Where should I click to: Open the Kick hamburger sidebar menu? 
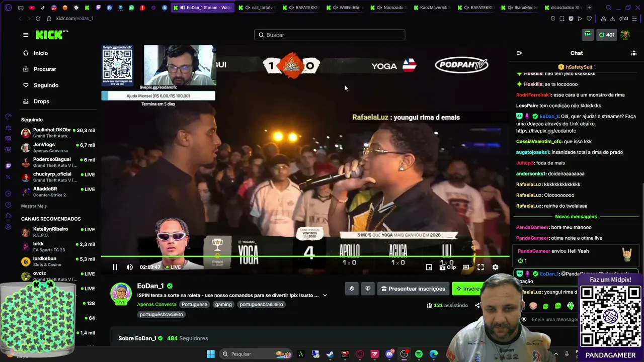point(26,35)
